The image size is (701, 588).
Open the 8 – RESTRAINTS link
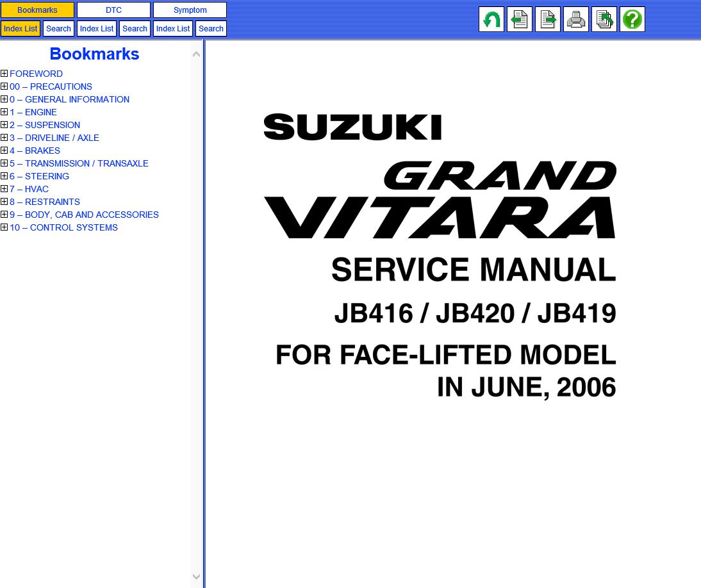45,202
